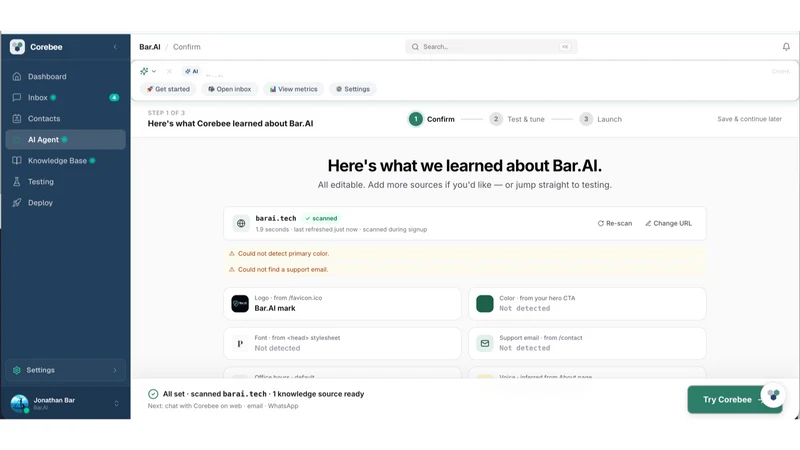Click the Support email envelope icon
This screenshot has height=450, width=800.
tap(485, 343)
